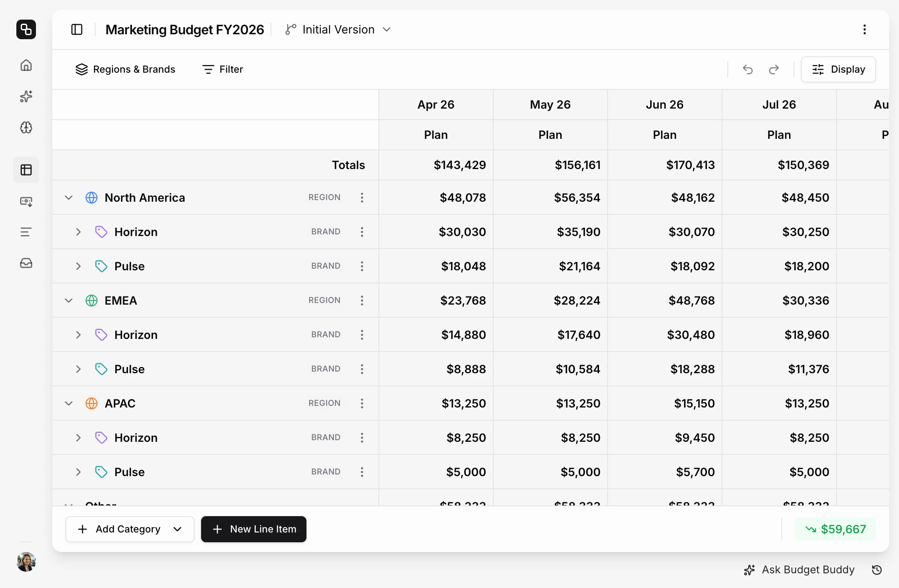Collapse the APAC region

click(x=69, y=403)
